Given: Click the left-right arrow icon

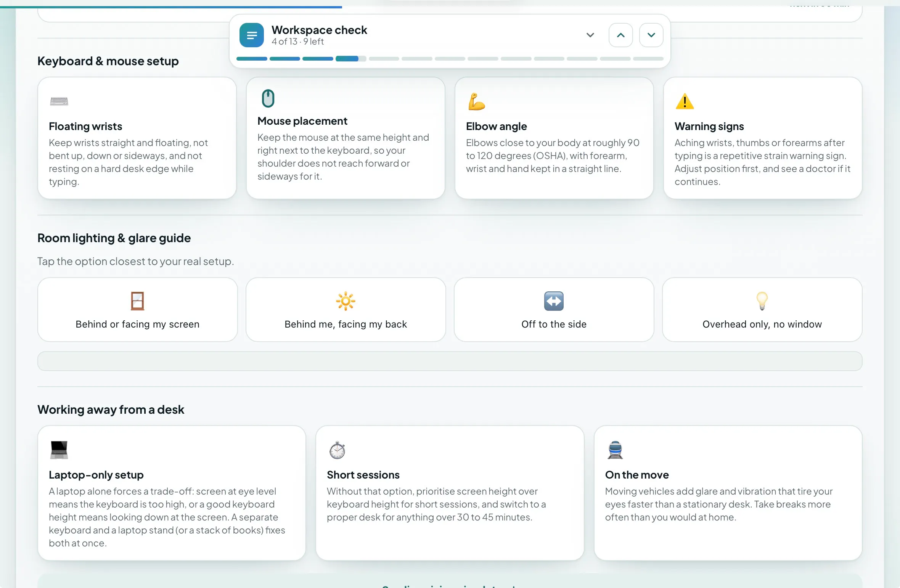Looking at the screenshot, I should click(554, 301).
